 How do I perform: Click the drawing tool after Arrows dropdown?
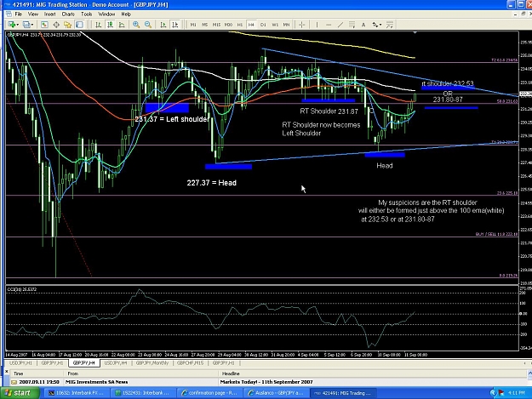tap(390, 25)
